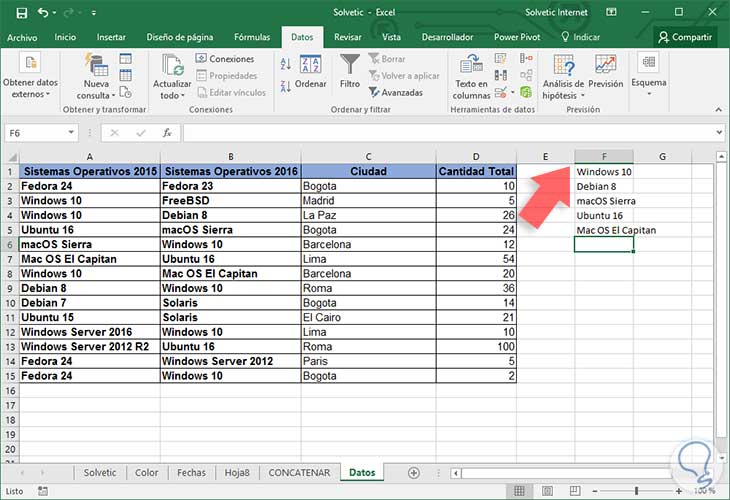
Task: Open the Power Pivot tab
Action: [517, 37]
